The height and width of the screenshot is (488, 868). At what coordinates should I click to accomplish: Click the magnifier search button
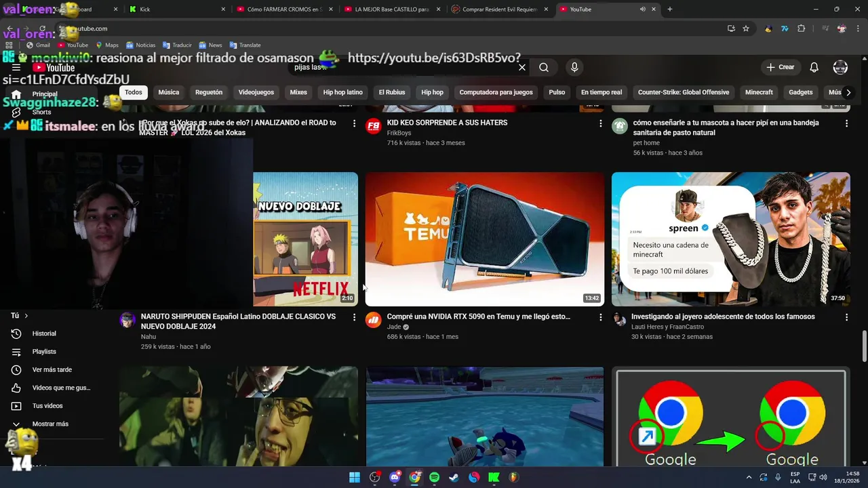(544, 68)
